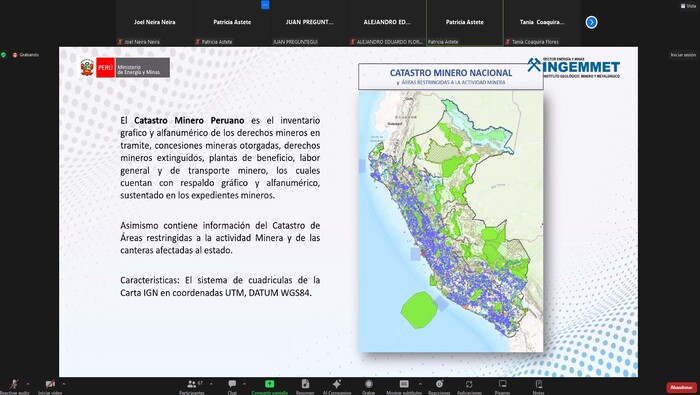Launch AI Companion
The image size is (700, 395).
point(337,386)
